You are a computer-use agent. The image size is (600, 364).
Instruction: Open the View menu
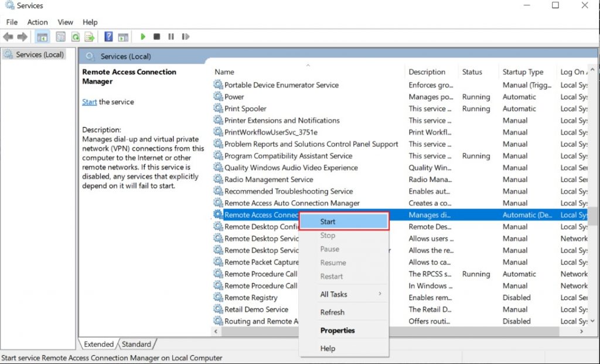click(x=65, y=22)
